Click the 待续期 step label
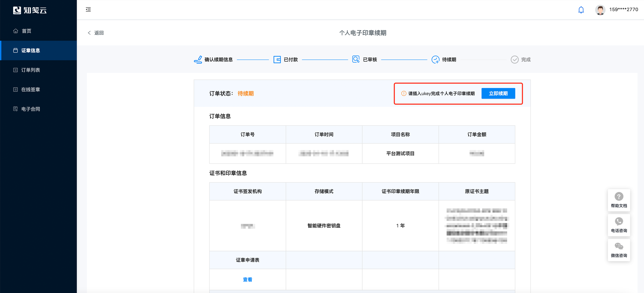The height and width of the screenshot is (293, 644). coord(449,60)
